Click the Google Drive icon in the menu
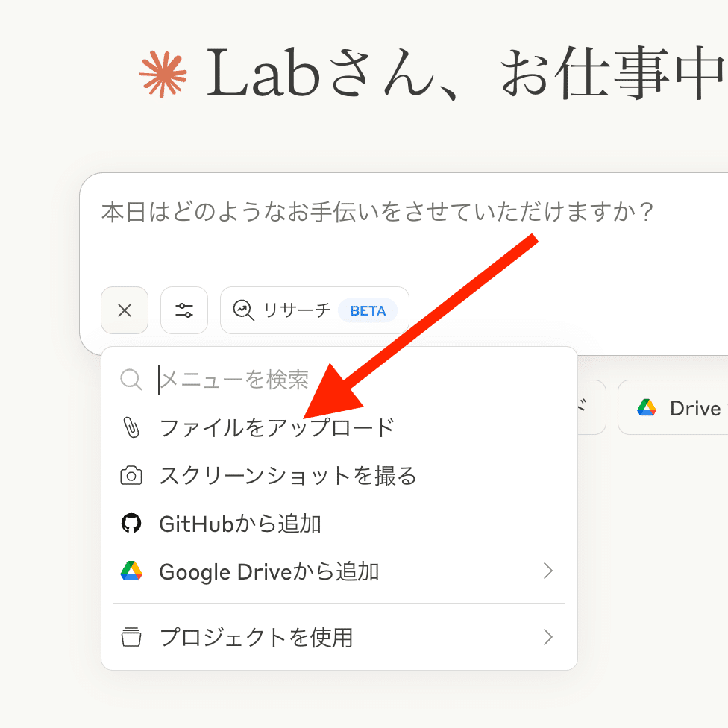This screenshot has width=728, height=728. click(x=131, y=571)
